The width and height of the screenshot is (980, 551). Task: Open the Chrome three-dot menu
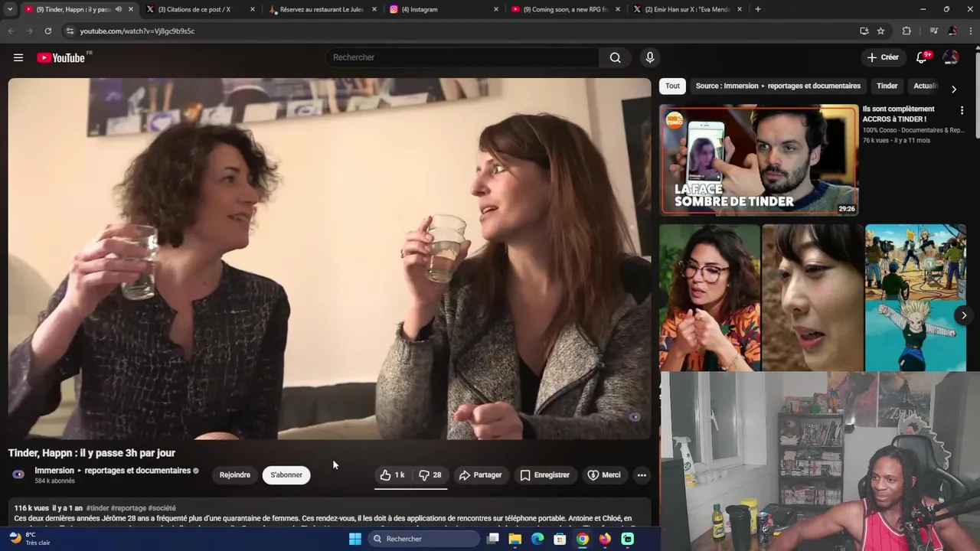pos(971,31)
